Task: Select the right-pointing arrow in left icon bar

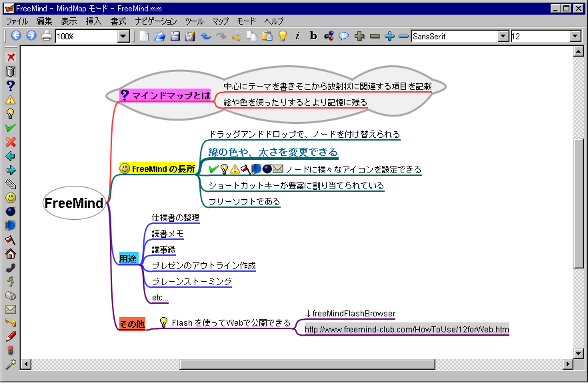Action: pyautogui.click(x=11, y=171)
